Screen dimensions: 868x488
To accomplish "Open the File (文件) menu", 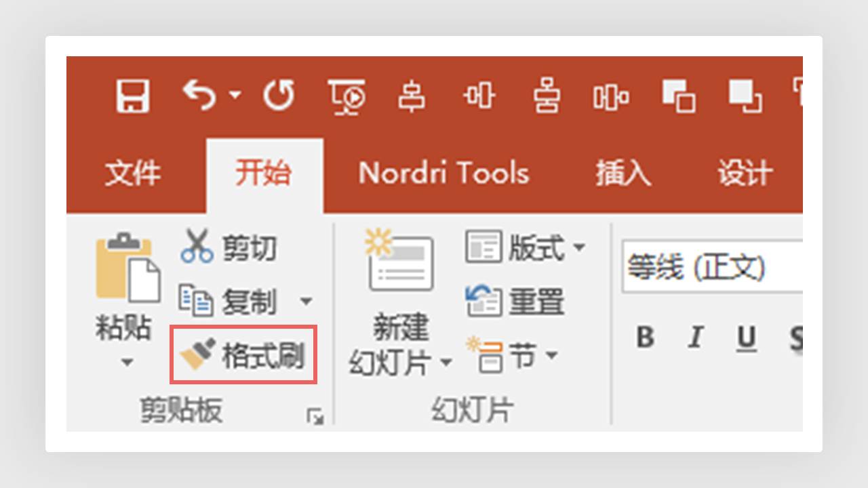I will point(133,174).
